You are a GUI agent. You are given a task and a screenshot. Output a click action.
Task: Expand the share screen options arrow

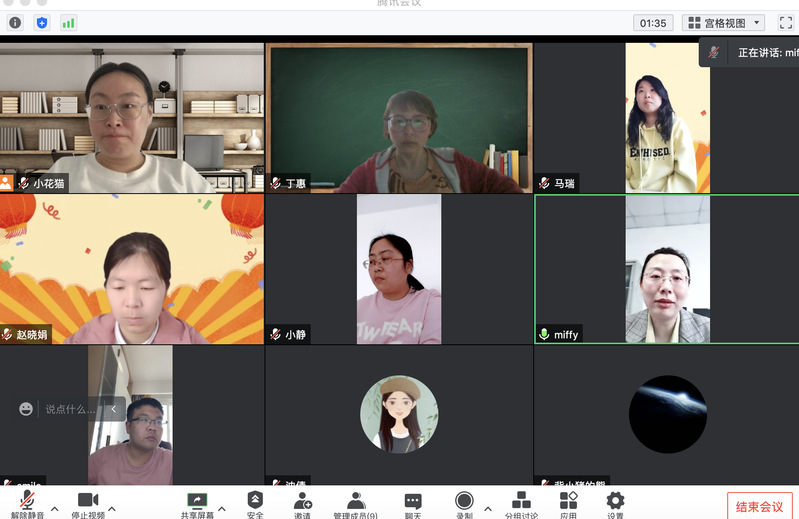[x=221, y=509]
